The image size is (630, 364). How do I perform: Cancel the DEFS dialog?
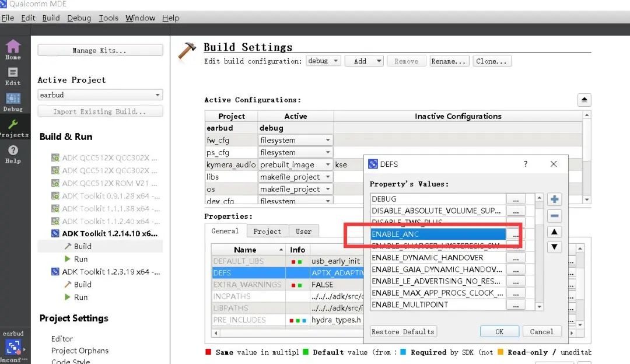541,331
